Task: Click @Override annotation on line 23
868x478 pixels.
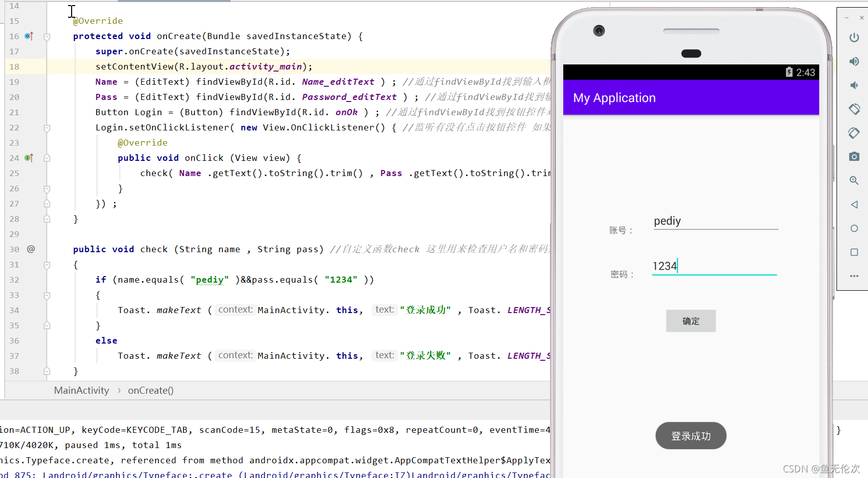Action: coord(142,143)
